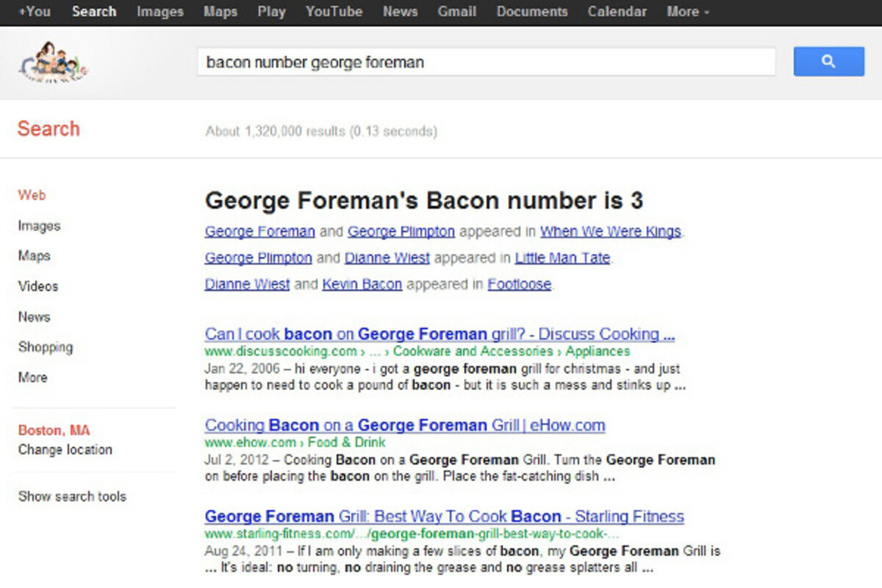Click the 'About 1,320,000 results' stats text

pos(321,132)
